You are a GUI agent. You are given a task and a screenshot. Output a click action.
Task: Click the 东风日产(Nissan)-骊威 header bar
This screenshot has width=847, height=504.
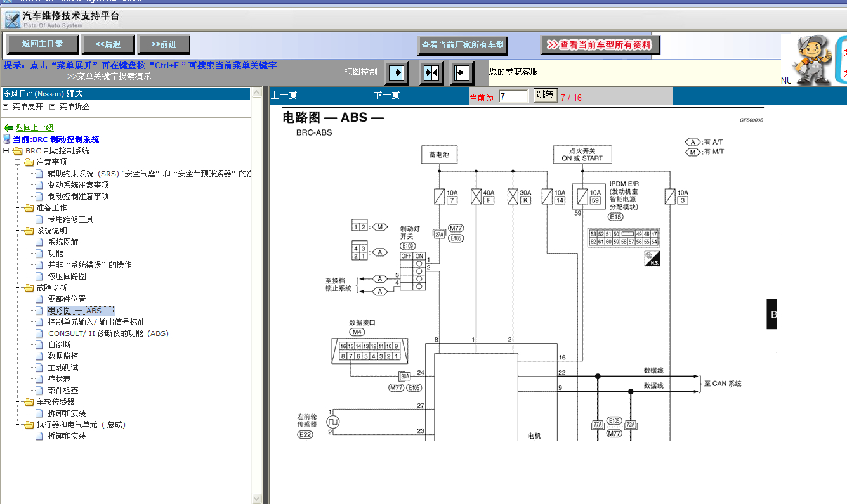click(126, 93)
